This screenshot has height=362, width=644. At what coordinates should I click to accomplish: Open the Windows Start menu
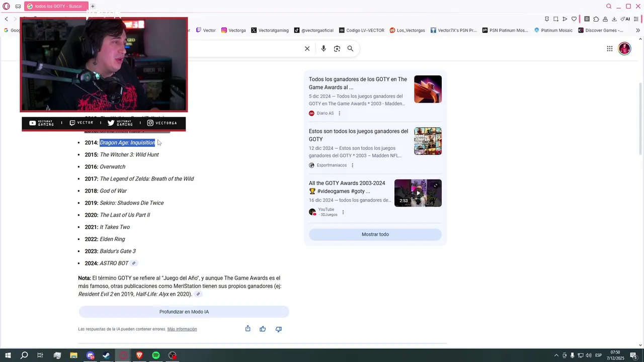(8, 355)
